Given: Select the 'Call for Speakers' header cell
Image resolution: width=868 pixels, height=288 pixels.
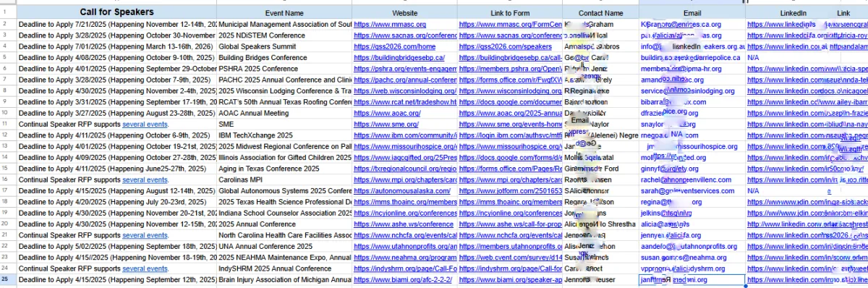Looking at the screenshot, I should tap(116, 12).
